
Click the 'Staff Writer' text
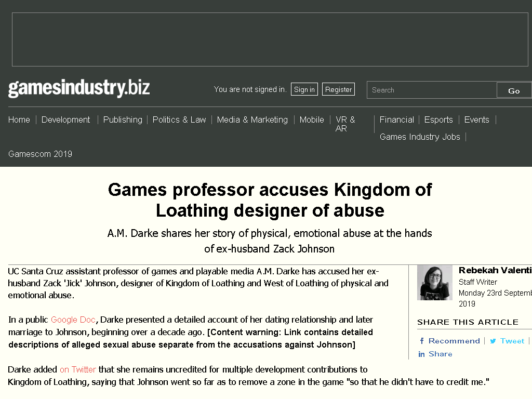478,282
